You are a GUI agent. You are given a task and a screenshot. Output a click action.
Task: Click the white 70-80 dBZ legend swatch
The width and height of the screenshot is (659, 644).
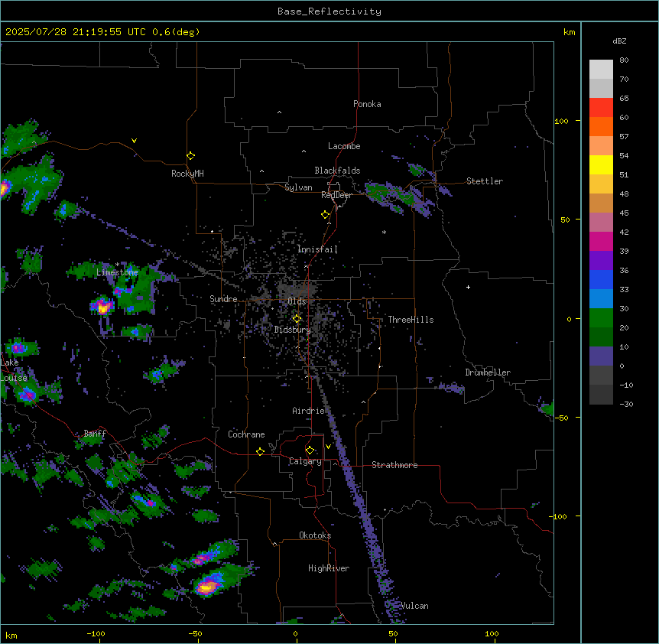601,70
